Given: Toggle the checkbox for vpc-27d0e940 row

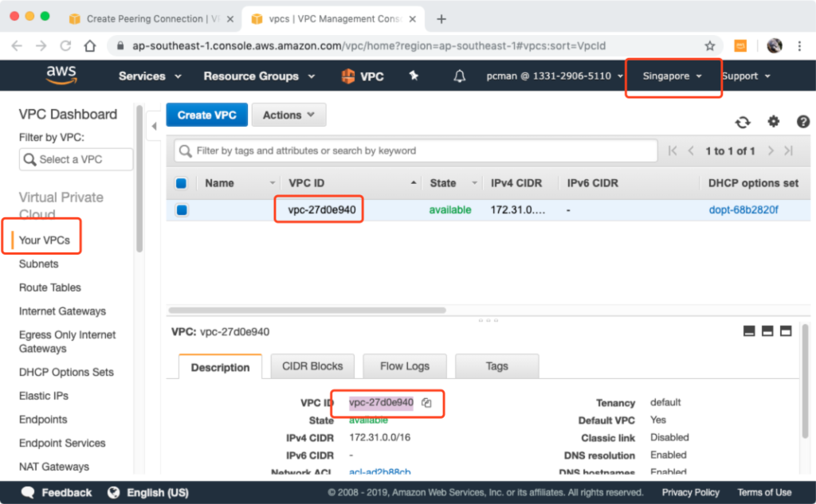Looking at the screenshot, I should [x=182, y=210].
